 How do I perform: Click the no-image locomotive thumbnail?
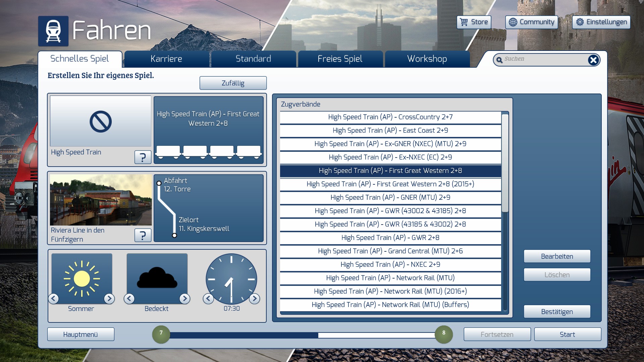tap(101, 121)
